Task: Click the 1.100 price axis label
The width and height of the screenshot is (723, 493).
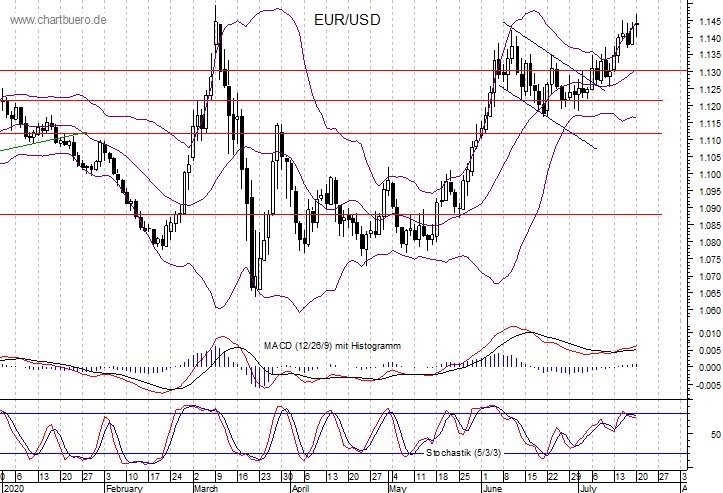Action: 706,174
